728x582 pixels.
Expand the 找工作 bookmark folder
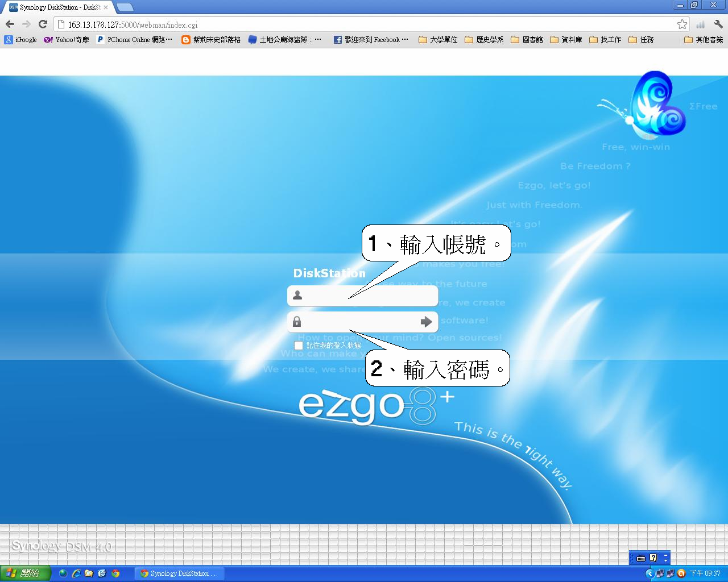tap(605, 40)
